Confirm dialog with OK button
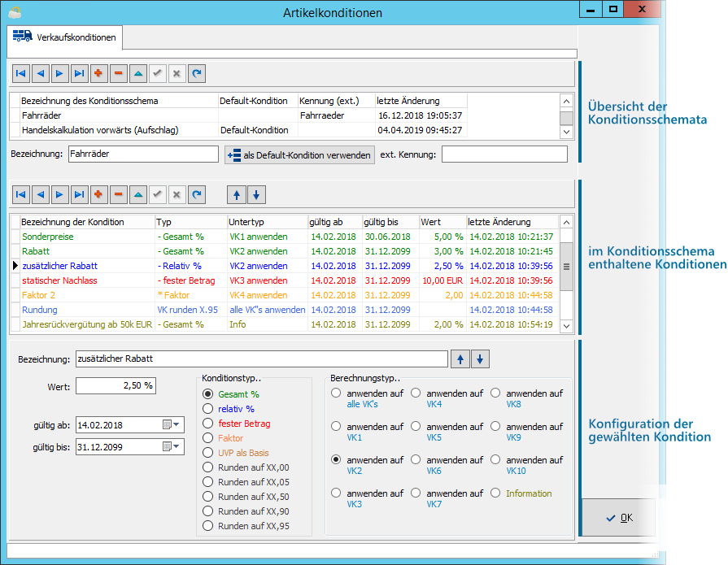728x565 pixels. coord(619,518)
